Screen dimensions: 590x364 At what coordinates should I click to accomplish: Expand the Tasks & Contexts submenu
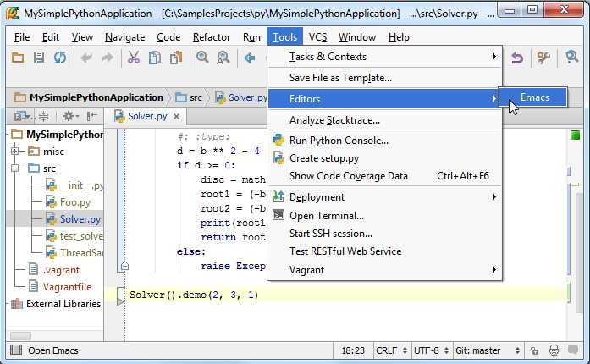[385, 57]
